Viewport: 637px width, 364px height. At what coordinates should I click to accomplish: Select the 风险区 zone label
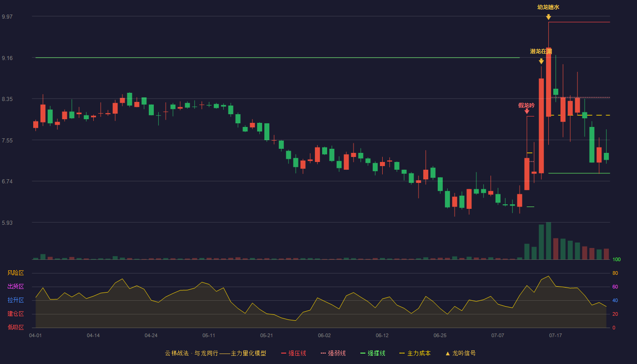[x=15, y=273]
